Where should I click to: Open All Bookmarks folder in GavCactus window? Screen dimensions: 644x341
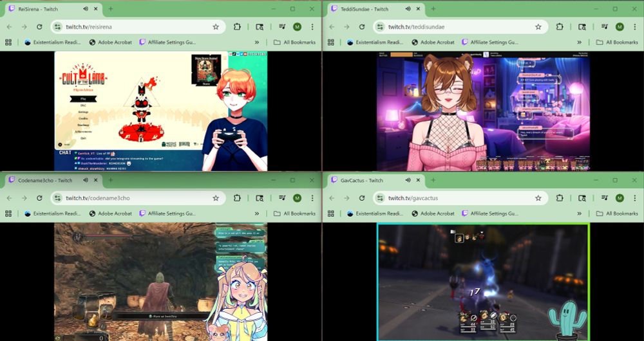[618, 214]
